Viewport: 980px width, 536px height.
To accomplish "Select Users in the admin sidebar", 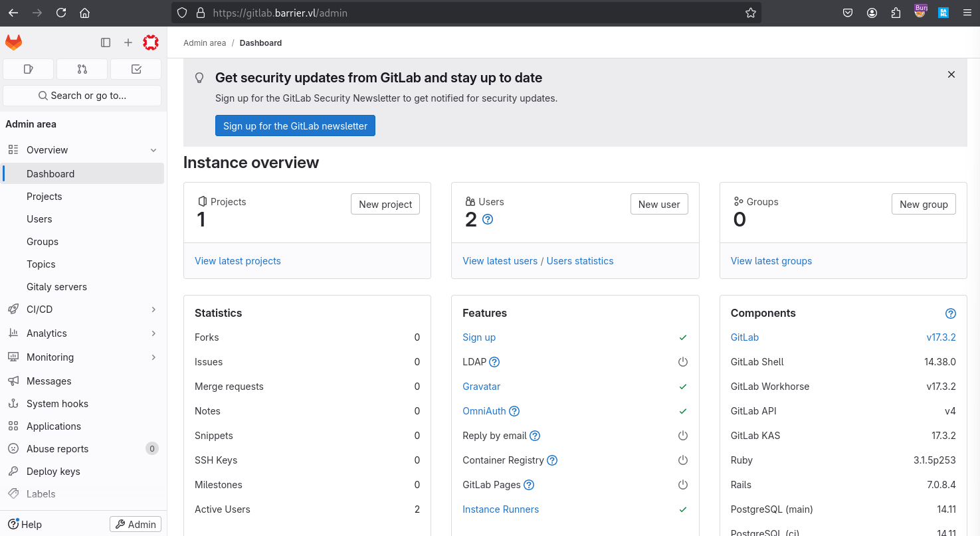I will click(x=83, y=219).
